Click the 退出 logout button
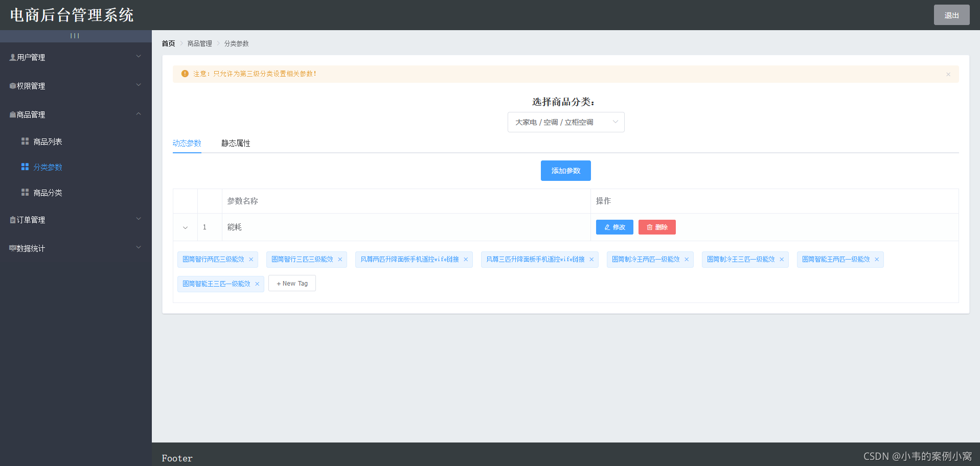980x466 pixels. (x=951, y=15)
